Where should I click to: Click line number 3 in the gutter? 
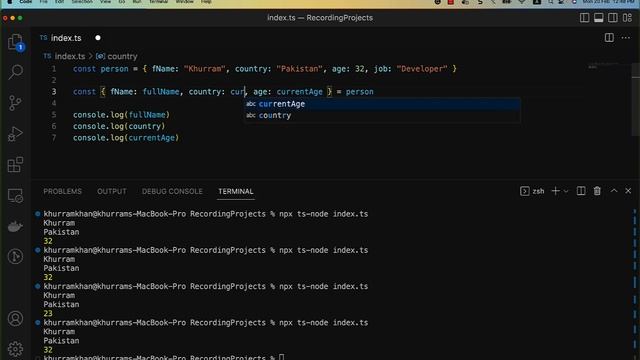pyautogui.click(x=53, y=92)
